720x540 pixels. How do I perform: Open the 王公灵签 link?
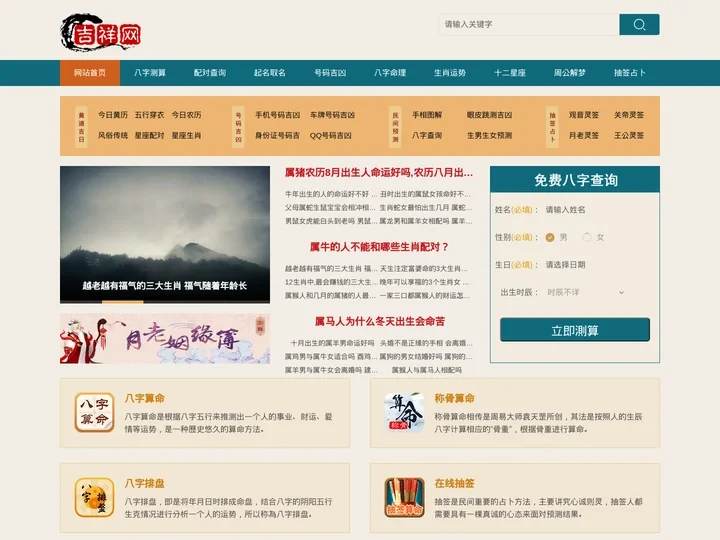[629, 135]
